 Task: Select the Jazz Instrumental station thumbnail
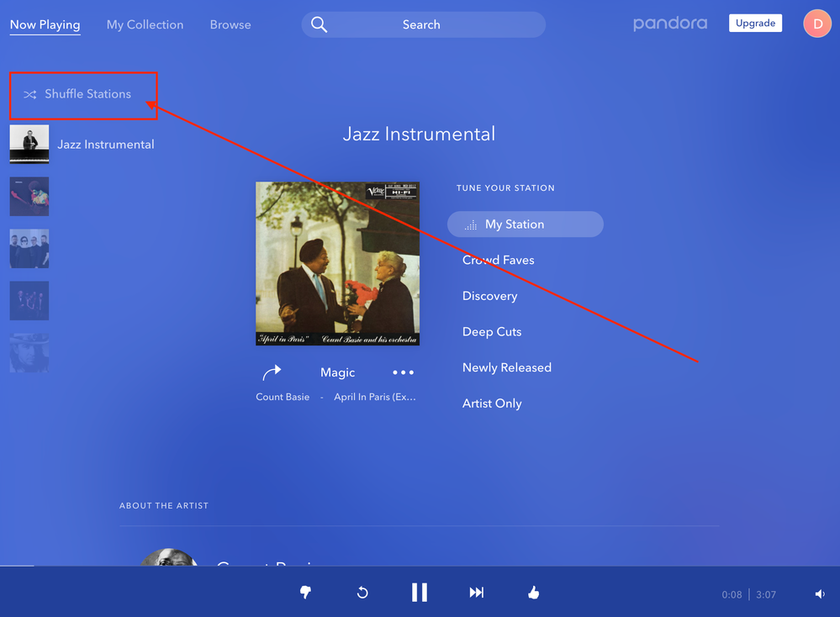[x=29, y=145]
